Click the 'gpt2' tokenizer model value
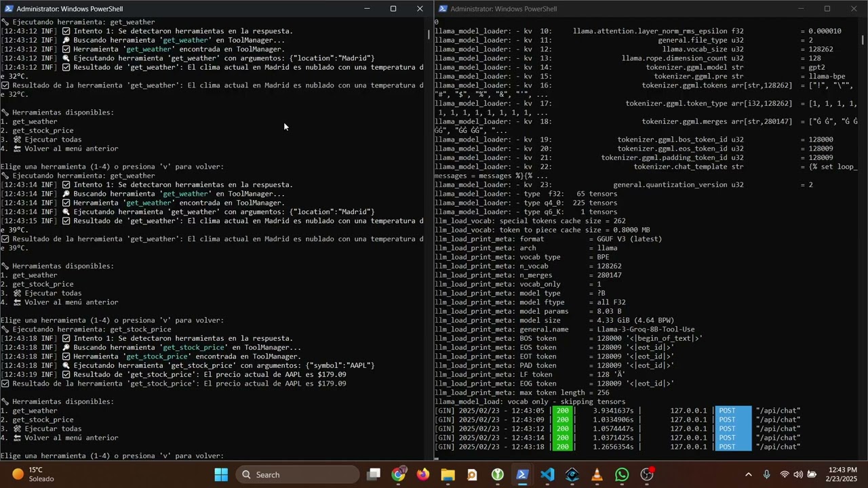Viewport: 868px width, 488px height. click(x=816, y=67)
